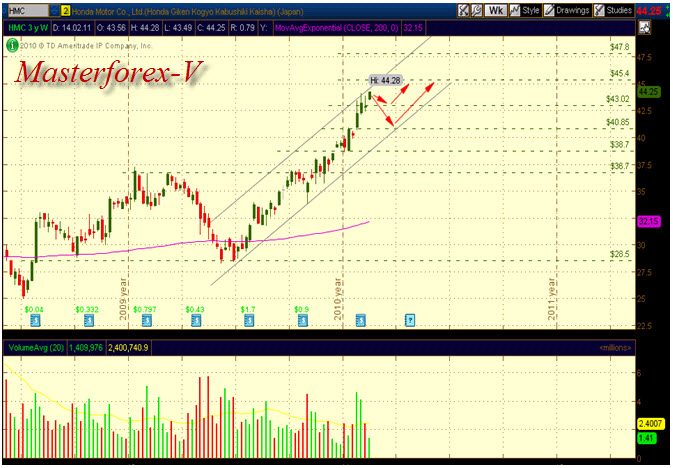Open the Studies menu
The image size is (673, 468).
click(x=613, y=10)
